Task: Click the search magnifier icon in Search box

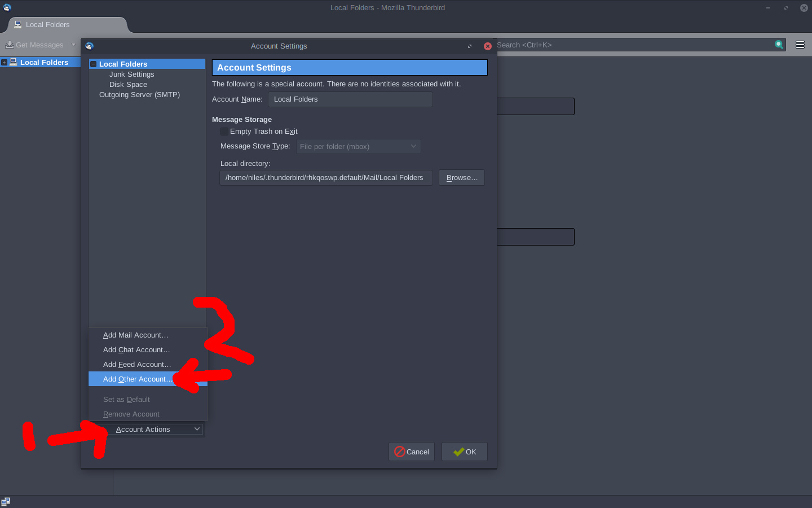Action: click(779, 45)
